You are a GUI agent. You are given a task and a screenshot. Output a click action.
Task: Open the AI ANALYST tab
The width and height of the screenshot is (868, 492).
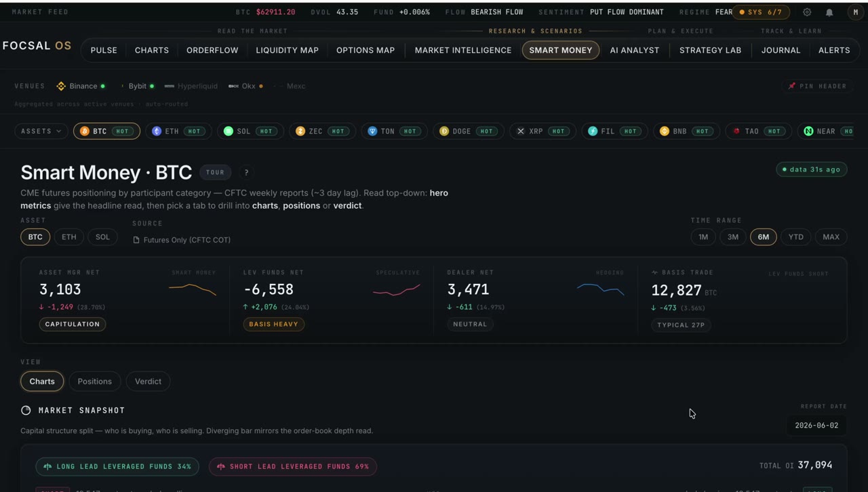point(635,50)
